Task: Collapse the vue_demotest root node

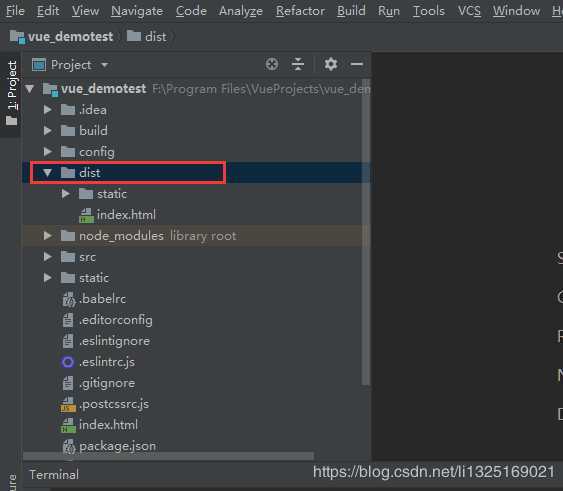Action: (30, 88)
